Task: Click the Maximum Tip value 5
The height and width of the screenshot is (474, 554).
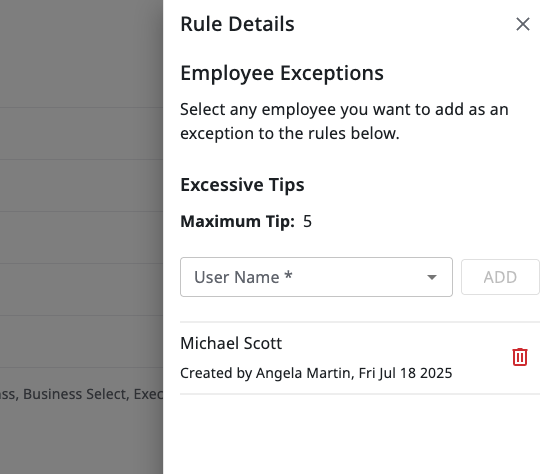Action: (307, 221)
